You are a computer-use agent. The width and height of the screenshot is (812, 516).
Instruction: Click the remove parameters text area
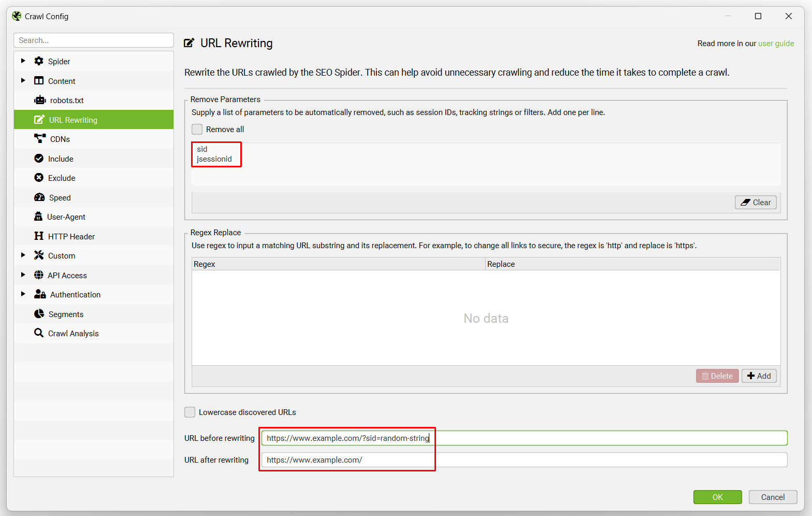486,164
